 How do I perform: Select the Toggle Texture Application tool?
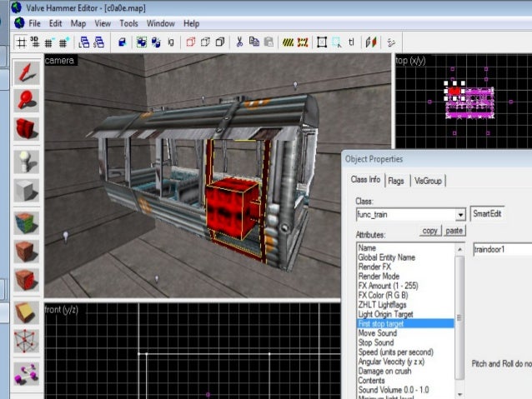(26, 222)
